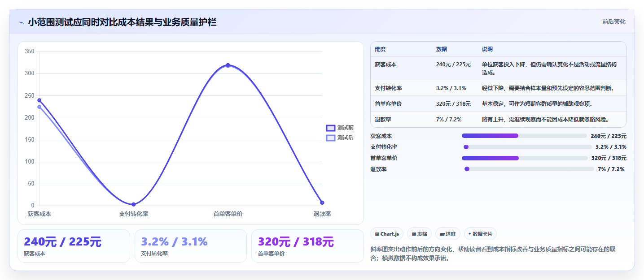Click the 数据卡片 tag
The height and width of the screenshot is (280, 644).
pos(480,234)
